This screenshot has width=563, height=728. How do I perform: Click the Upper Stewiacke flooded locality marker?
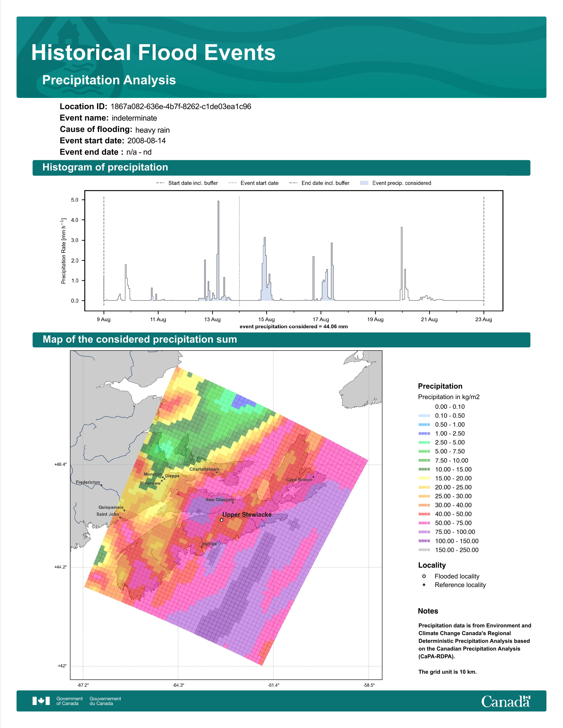tap(221, 520)
